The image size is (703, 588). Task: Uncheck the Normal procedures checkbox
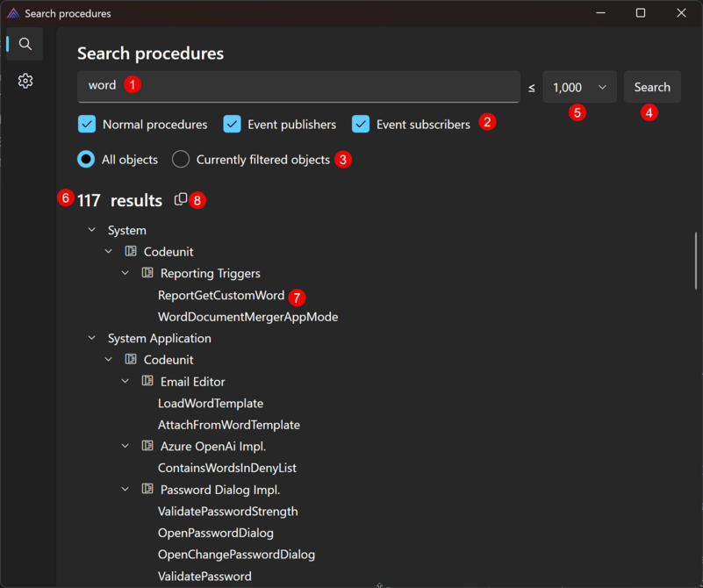pos(87,125)
